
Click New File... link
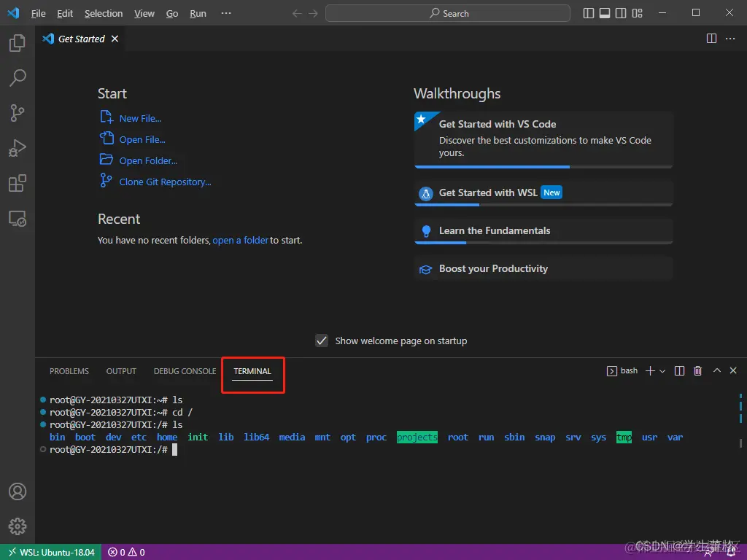pos(140,119)
